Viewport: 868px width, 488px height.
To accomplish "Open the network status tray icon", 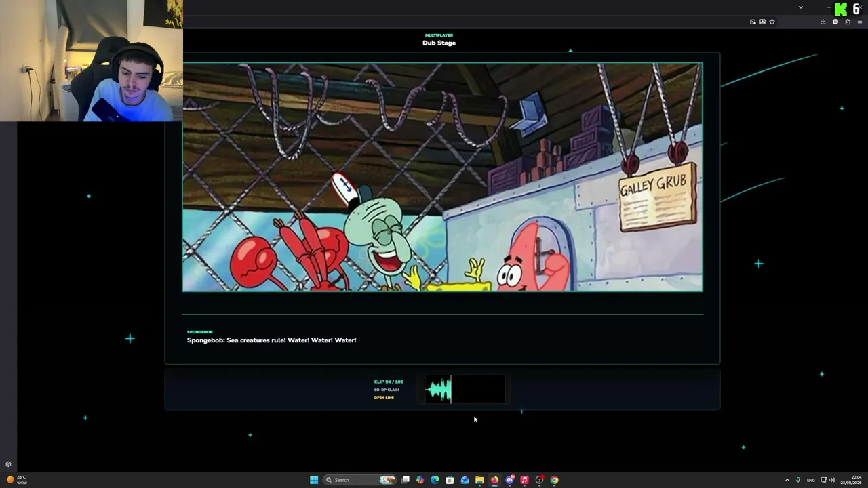I will [824, 480].
